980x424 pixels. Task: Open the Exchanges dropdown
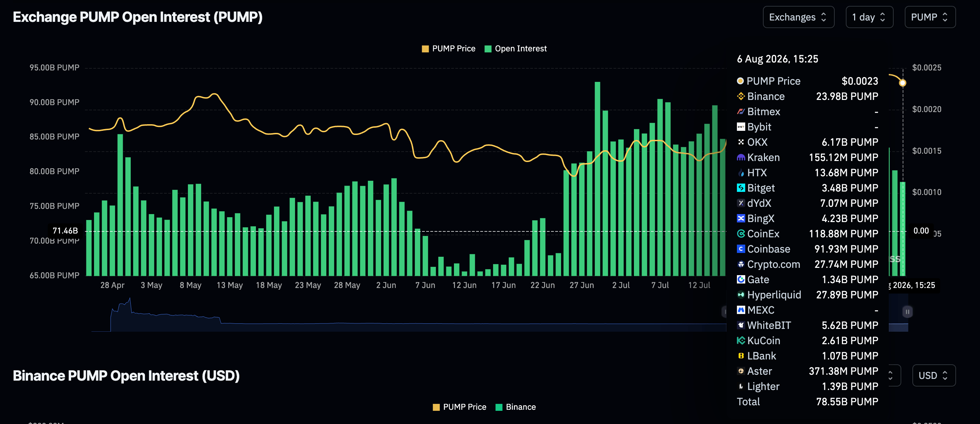798,17
